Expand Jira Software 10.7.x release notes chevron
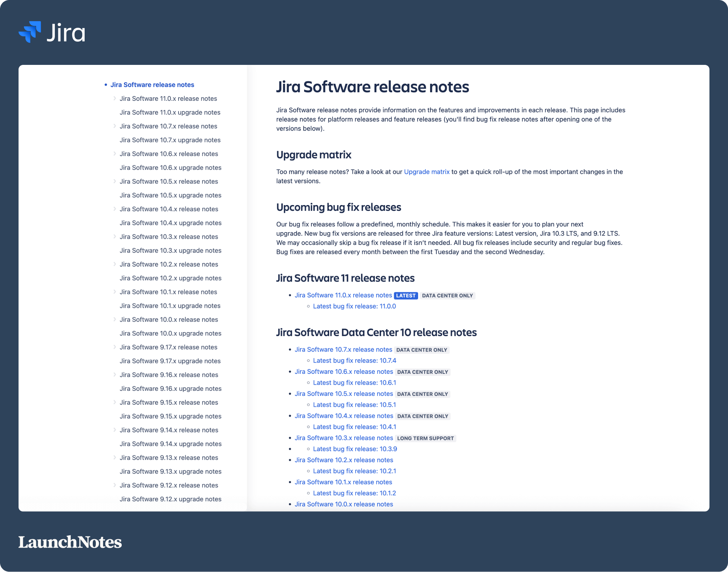Image resolution: width=728 pixels, height=572 pixels. coord(115,126)
